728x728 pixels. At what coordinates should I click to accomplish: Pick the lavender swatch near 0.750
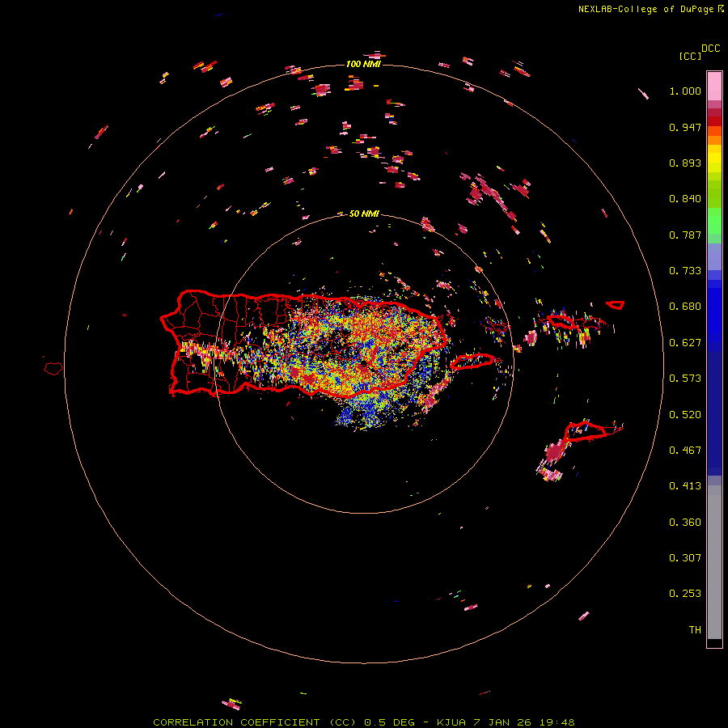(x=714, y=256)
